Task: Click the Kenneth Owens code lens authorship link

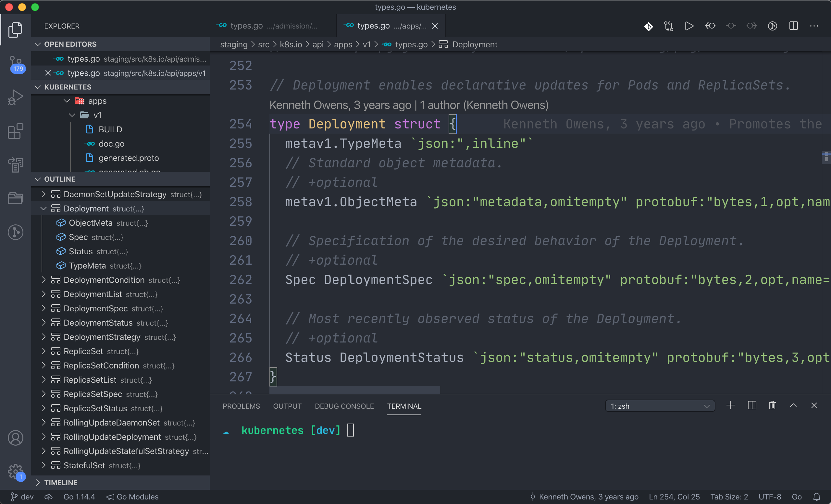Action: pyautogui.click(x=409, y=105)
